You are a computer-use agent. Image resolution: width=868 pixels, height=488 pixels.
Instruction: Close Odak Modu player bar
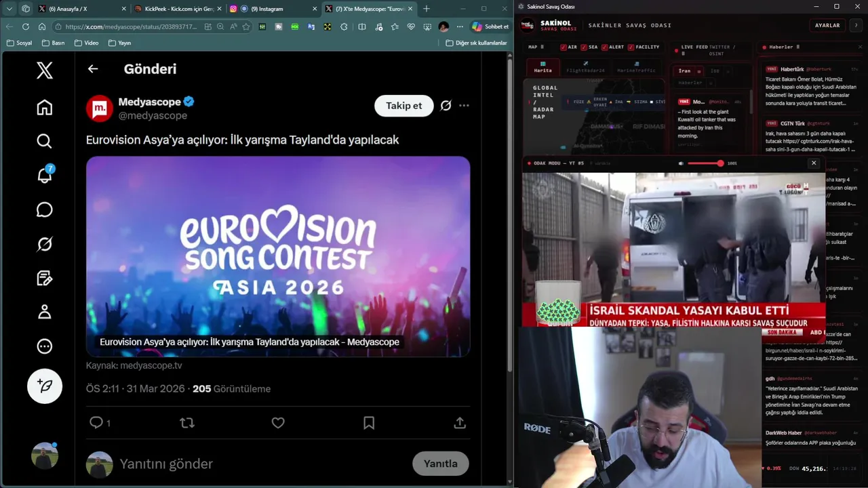[814, 163]
